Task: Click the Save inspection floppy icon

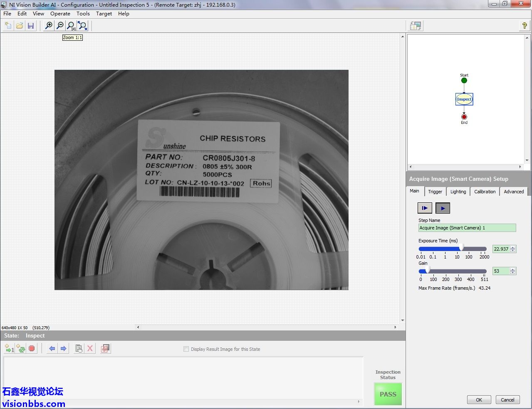Action: [x=31, y=26]
